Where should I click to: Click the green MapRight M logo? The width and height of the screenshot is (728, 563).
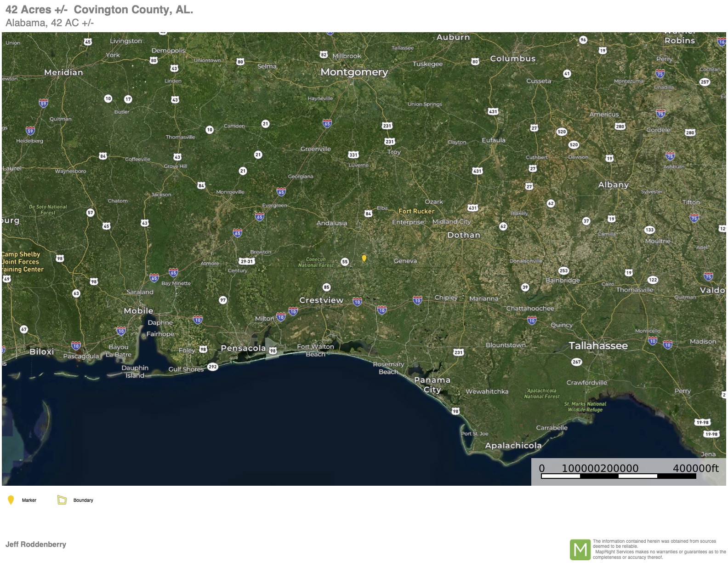click(580, 549)
